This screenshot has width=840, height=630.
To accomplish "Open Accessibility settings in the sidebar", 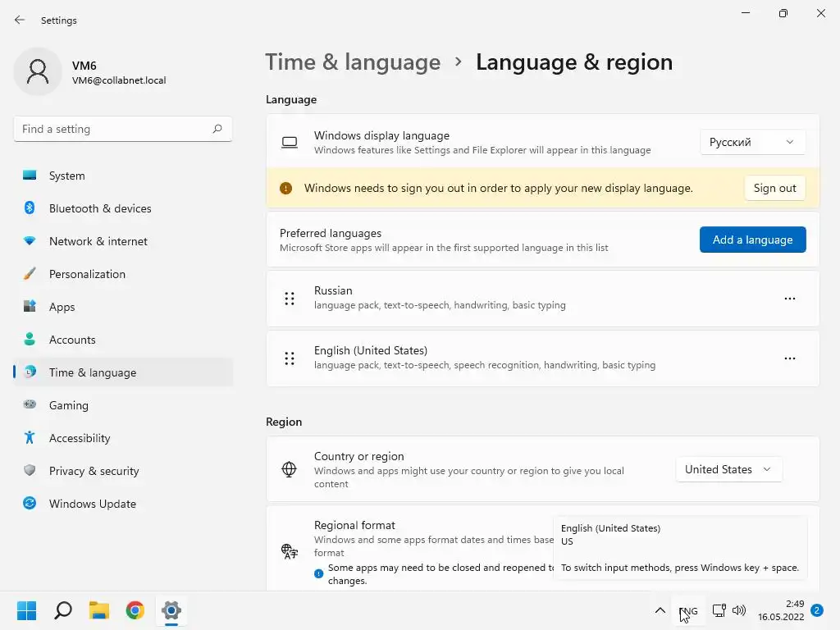I will coord(123,438).
